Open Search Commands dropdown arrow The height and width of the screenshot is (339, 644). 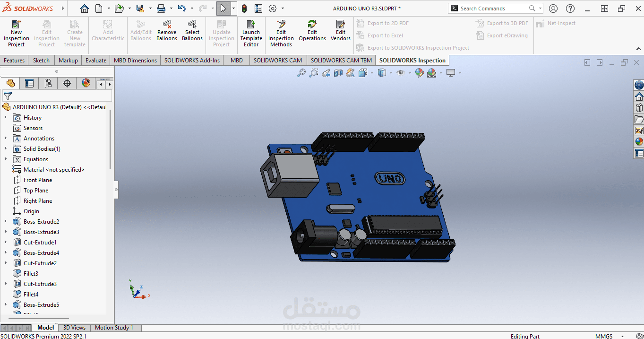(540, 9)
